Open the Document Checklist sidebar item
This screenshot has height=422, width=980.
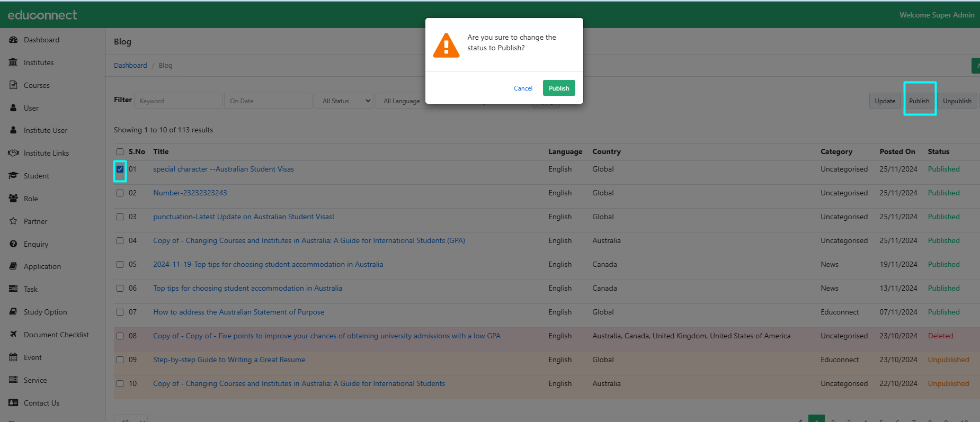pos(56,335)
